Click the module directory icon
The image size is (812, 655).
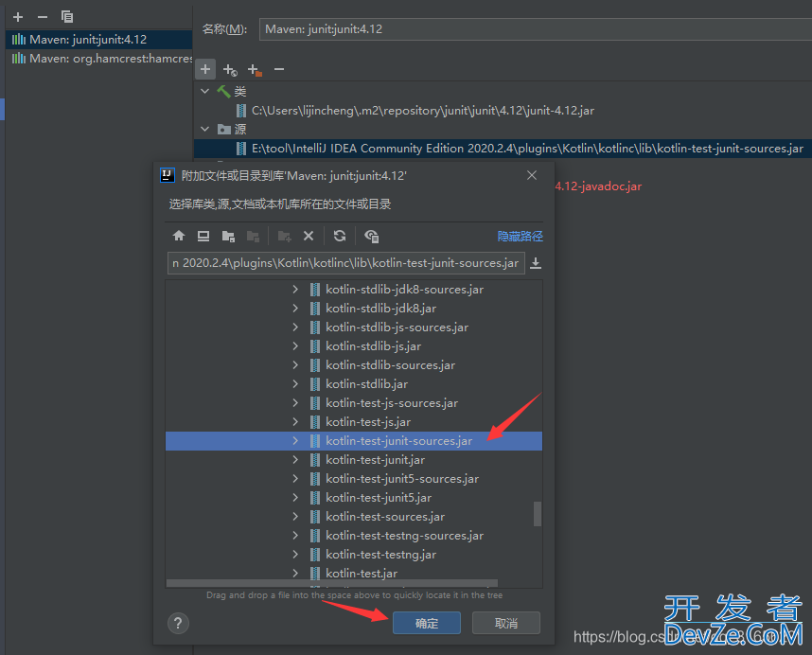[x=253, y=236]
